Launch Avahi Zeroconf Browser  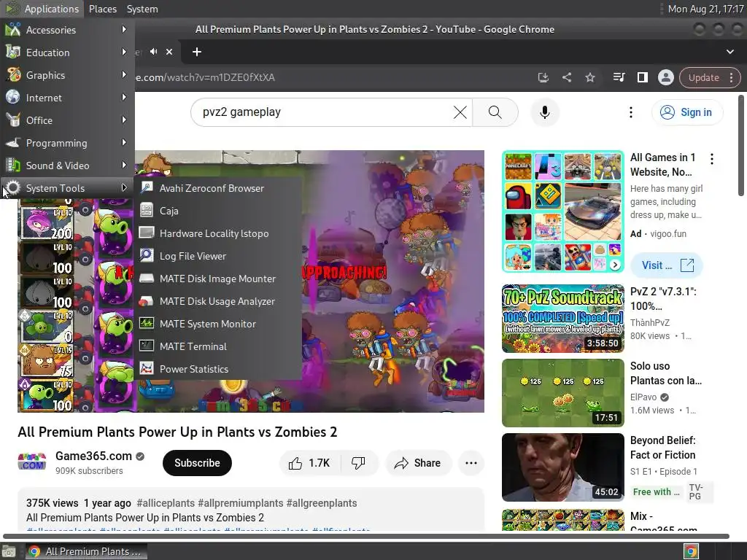218,188
